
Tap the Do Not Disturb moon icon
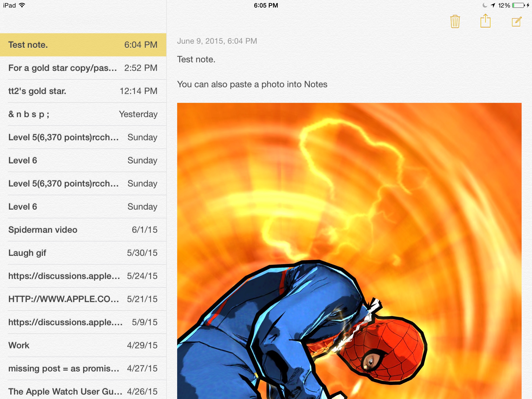(x=485, y=5)
